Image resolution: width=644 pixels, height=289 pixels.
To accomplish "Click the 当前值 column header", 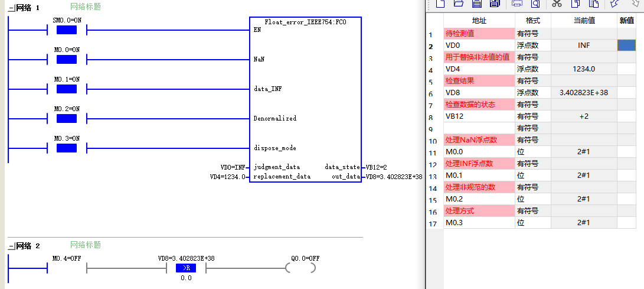I will [x=584, y=21].
